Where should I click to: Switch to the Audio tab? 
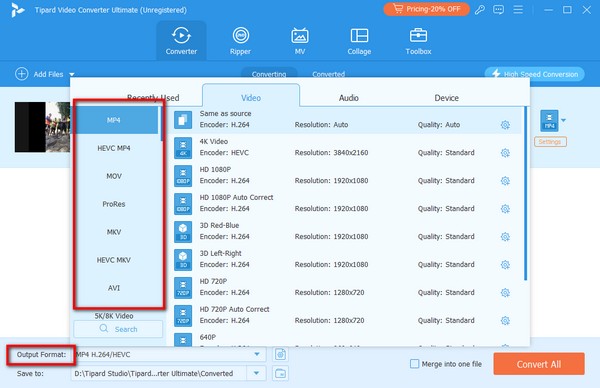(349, 98)
